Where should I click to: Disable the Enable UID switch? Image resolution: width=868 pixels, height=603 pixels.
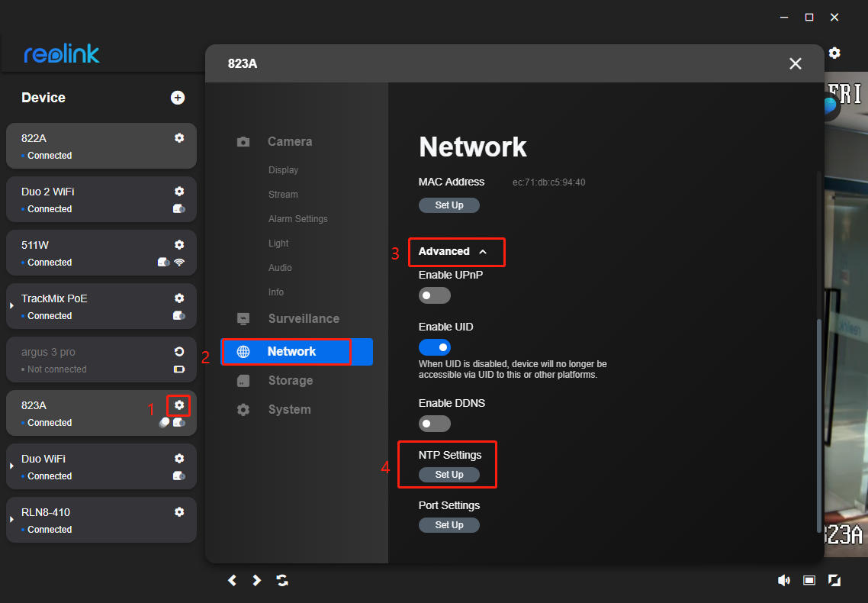pos(435,347)
